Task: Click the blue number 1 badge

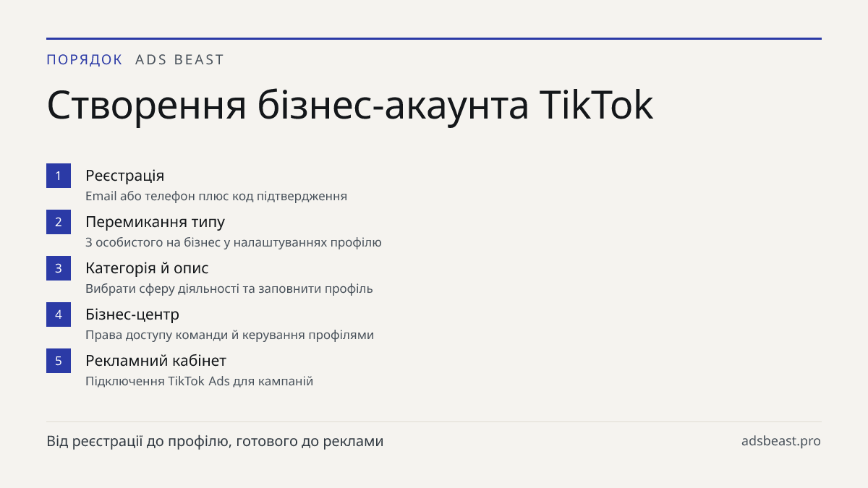Action: [x=59, y=176]
